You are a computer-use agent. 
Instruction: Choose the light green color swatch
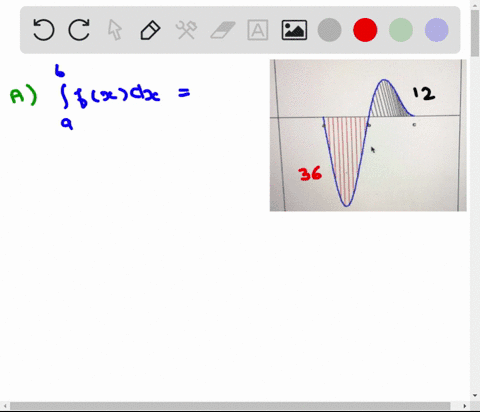pyautogui.click(x=401, y=30)
